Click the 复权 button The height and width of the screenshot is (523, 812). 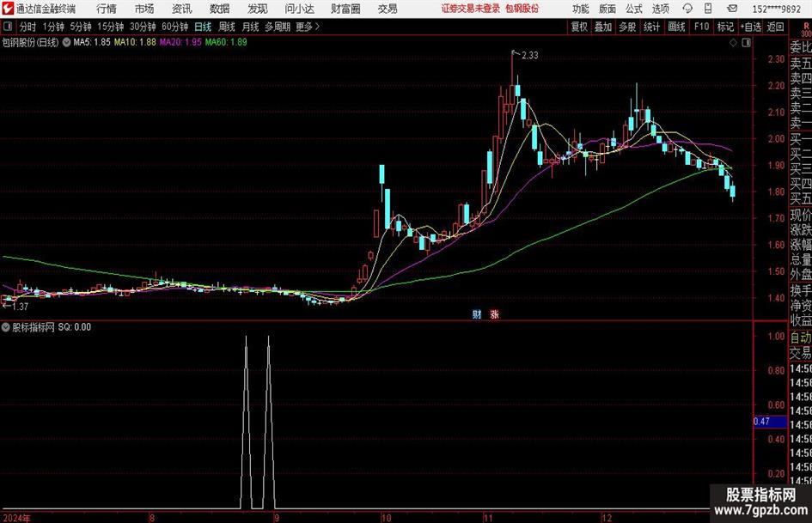point(579,27)
